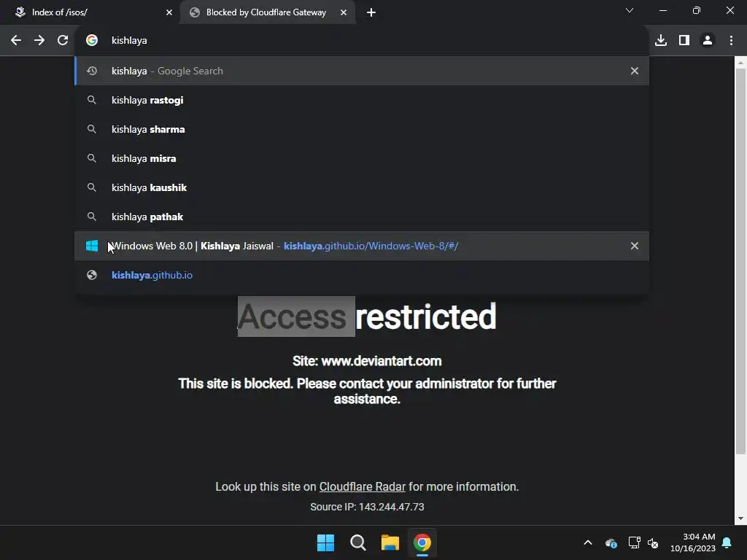Show hidden system tray icons
This screenshot has width=747, height=560.
588,542
